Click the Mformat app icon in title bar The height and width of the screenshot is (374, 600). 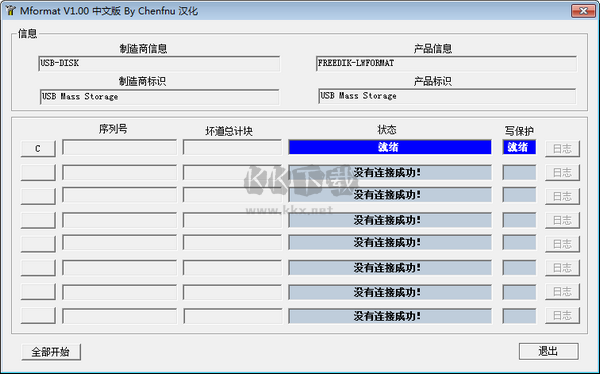pyautogui.click(x=10, y=10)
